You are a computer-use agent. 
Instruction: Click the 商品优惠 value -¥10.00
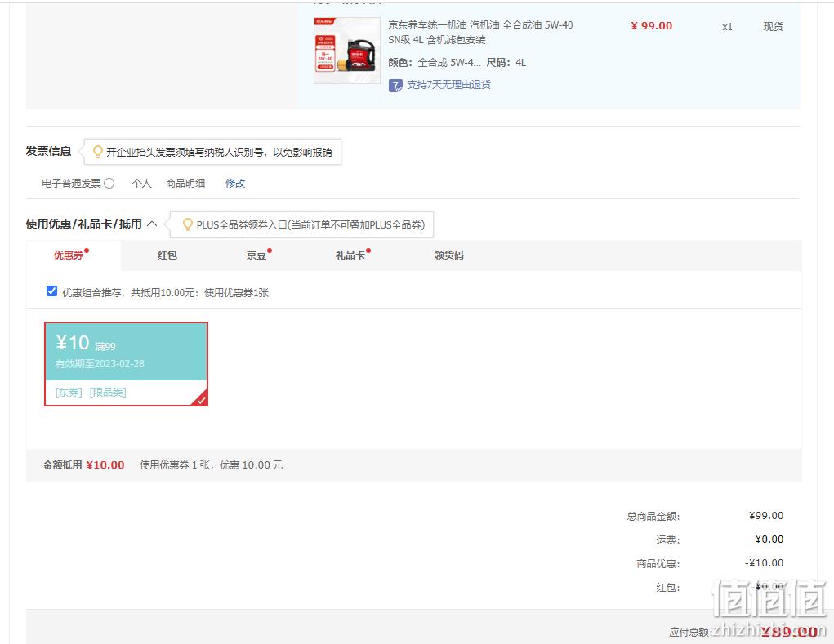click(764, 563)
